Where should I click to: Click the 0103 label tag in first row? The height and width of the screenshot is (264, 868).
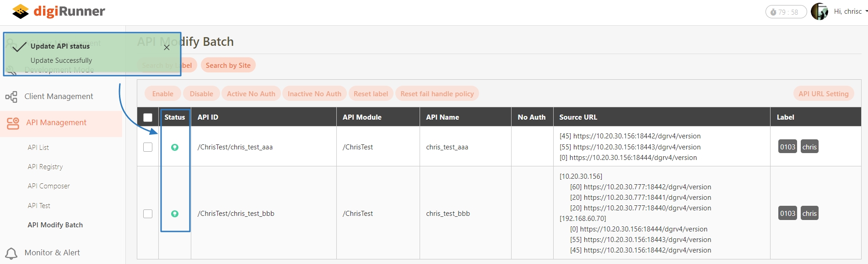coord(787,147)
